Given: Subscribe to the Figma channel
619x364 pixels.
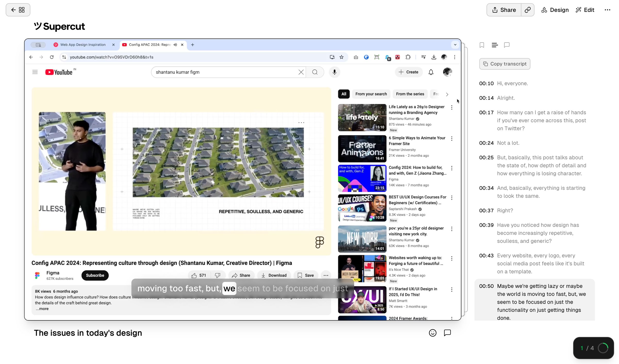Looking at the screenshot, I should tap(95, 275).
